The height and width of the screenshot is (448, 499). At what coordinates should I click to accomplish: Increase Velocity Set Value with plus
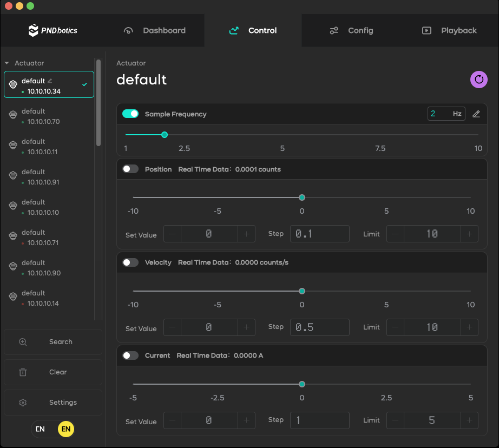tap(246, 327)
